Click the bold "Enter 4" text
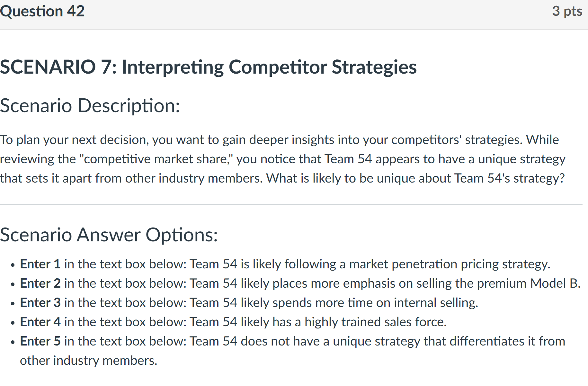 click(x=40, y=322)
